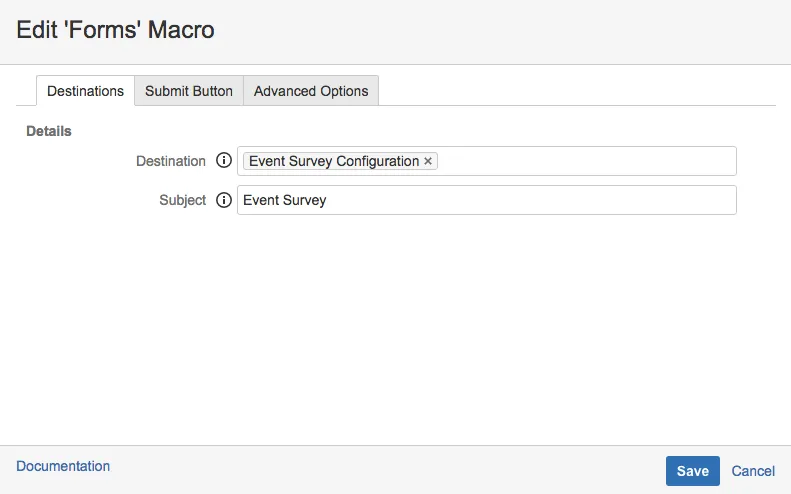The height and width of the screenshot is (494, 791).
Task: Open the Documentation link
Action: 63,466
